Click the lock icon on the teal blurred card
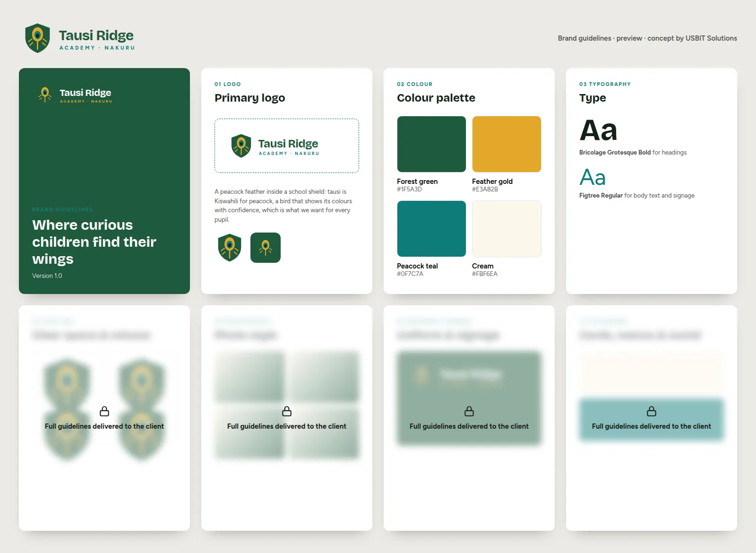This screenshot has width=756, height=553. coord(652,411)
